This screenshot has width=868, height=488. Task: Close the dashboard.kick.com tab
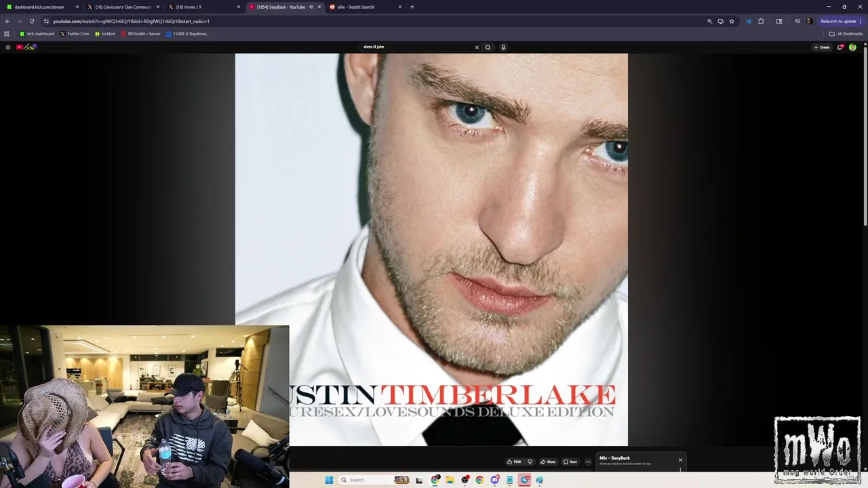(77, 7)
